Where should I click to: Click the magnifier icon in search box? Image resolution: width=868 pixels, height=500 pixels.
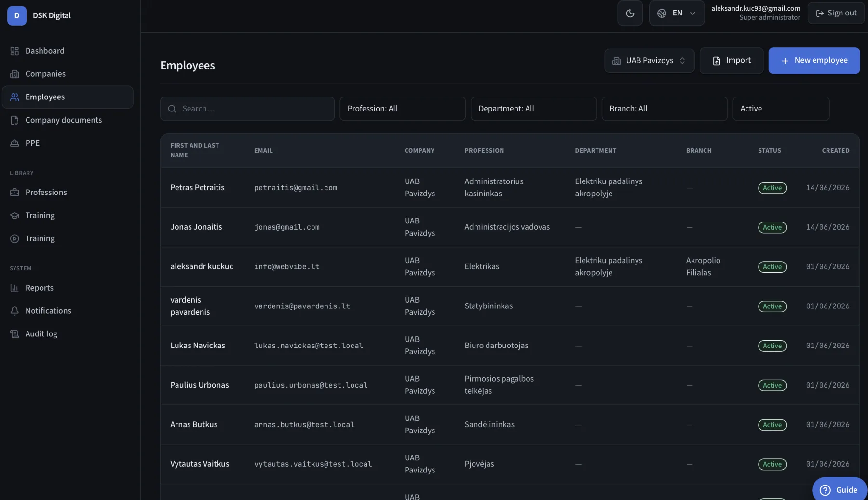(172, 109)
